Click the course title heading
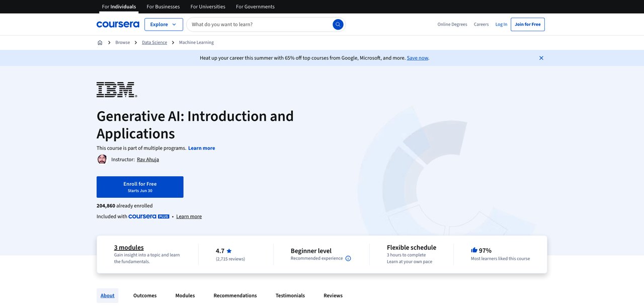Screen dimensions: 644x307 pyautogui.click(x=195, y=124)
